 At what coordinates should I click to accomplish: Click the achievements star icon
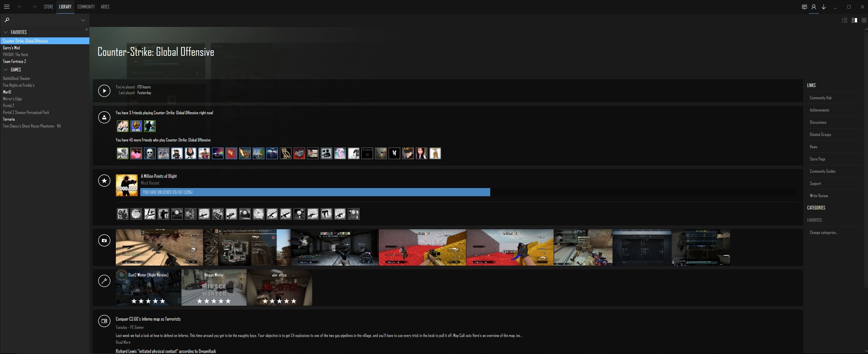(104, 181)
